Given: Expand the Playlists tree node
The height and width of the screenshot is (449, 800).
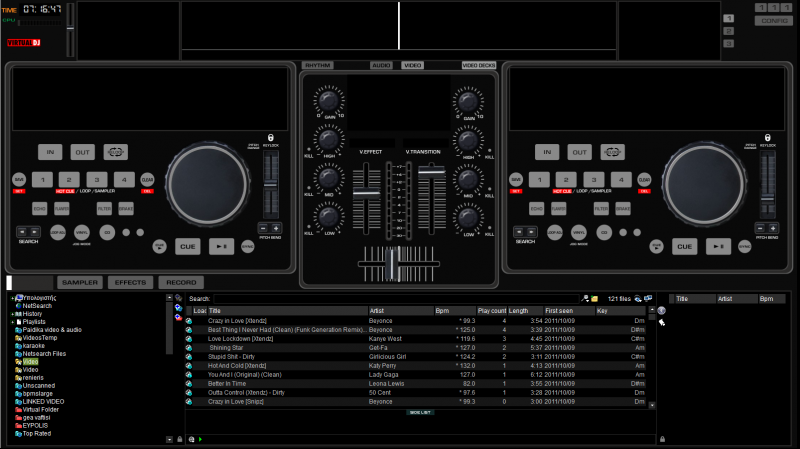Looking at the screenshot, I should (12, 322).
